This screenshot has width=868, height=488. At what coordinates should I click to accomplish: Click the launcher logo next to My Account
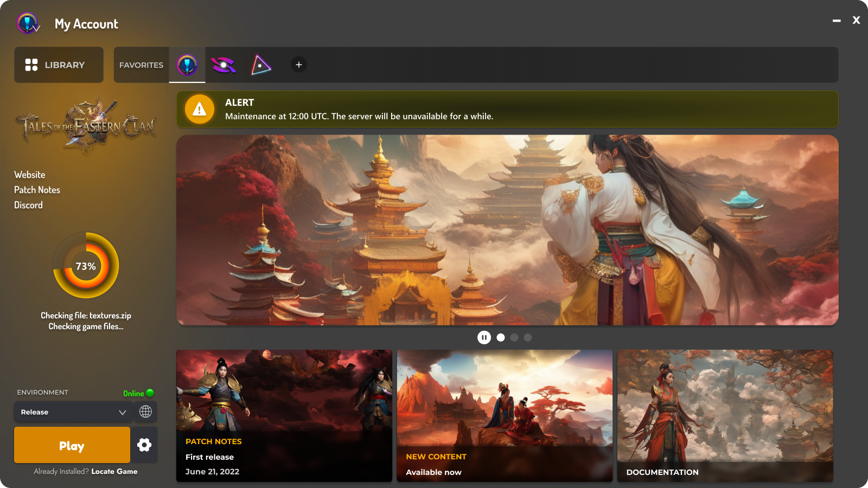tap(27, 23)
